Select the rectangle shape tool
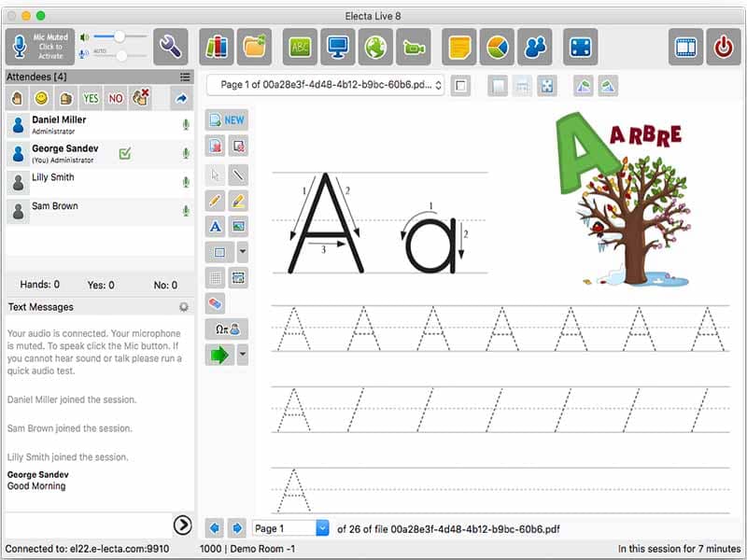Screen dimensions: 747x560 [219, 252]
